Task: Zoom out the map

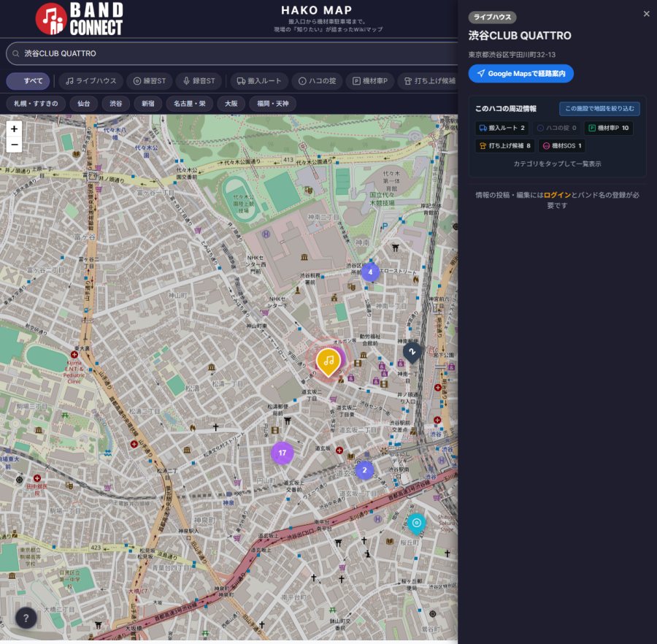Action: (15, 145)
